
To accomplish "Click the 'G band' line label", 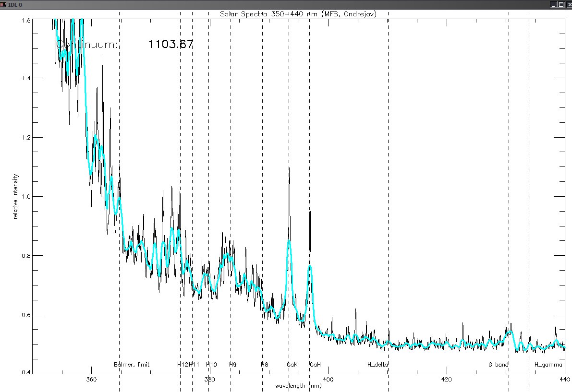I will coord(499,364).
